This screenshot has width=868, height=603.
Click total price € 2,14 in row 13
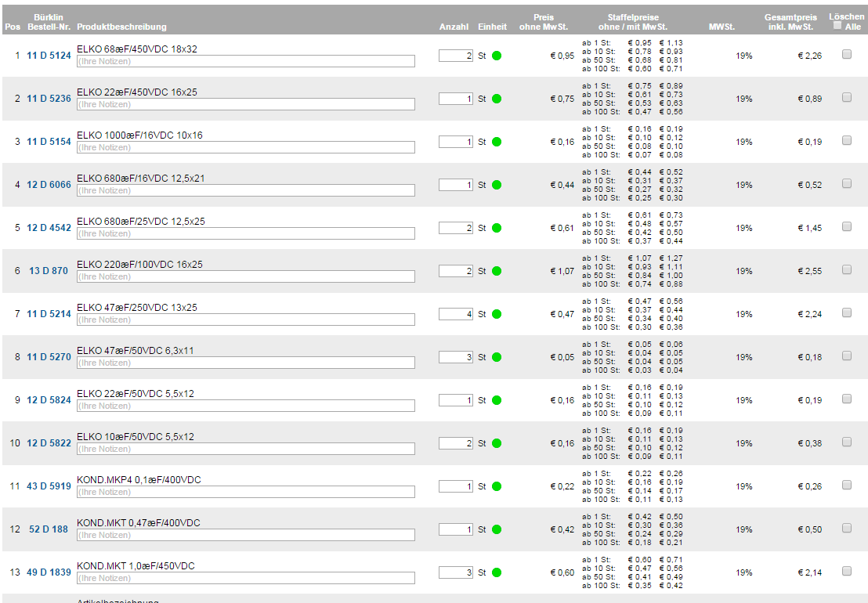point(810,572)
